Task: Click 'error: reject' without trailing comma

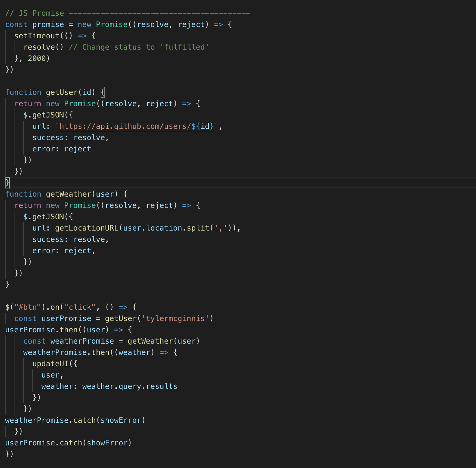Action: pyautogui.click(x=62, y=149)
